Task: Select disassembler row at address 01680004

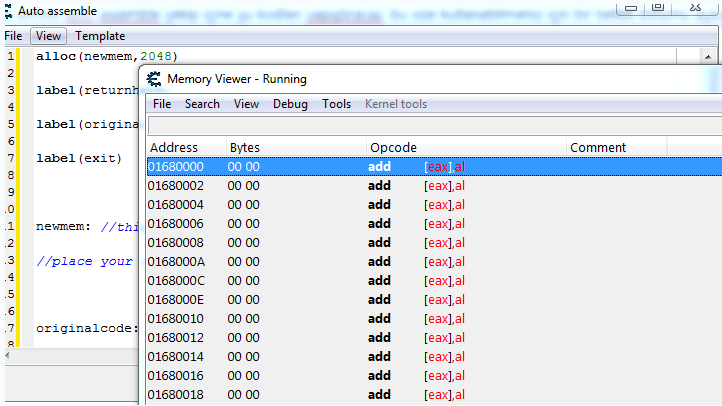Action: [x=434, y=204]
